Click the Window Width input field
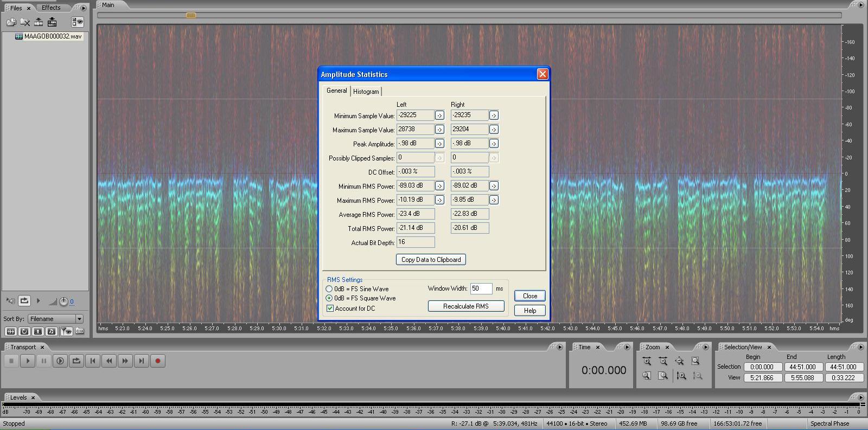This screenshot has width=868, height=430. [x=481, y=288]
